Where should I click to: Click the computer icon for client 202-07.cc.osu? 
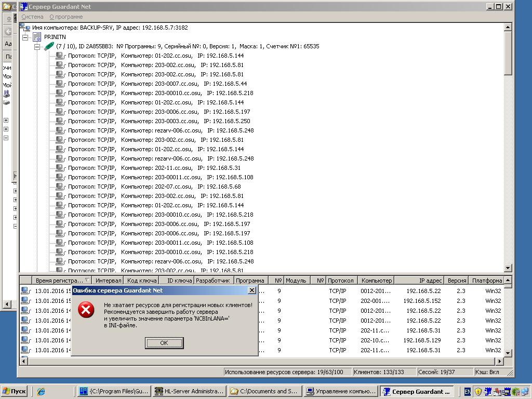60,187
